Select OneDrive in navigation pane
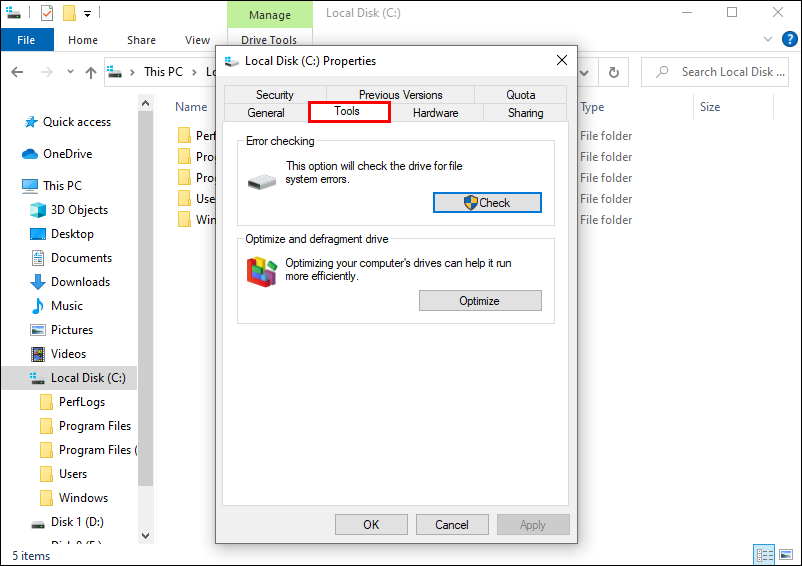This screenshot has width=802, height=566. pyautogui.click(x=68, y=154)
